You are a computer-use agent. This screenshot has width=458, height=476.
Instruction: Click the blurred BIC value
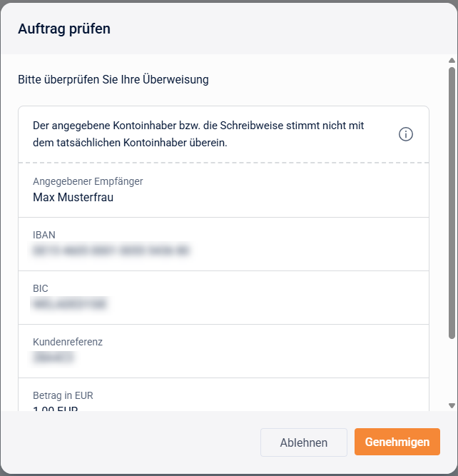[70, 304]
